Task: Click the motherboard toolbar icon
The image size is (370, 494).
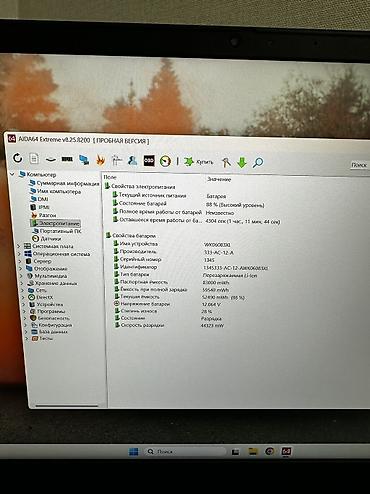Action: 51,160
